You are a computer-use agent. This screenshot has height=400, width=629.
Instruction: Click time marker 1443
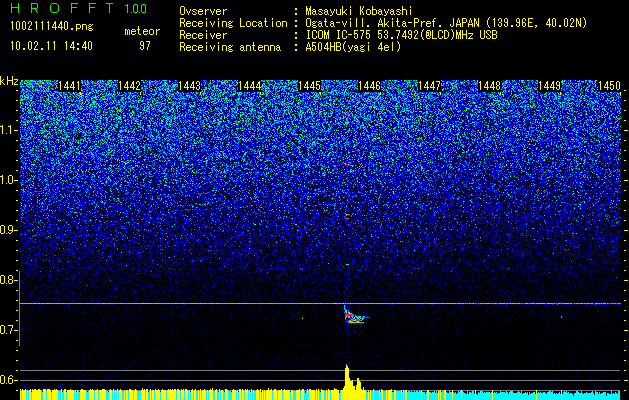coord(189,86)
